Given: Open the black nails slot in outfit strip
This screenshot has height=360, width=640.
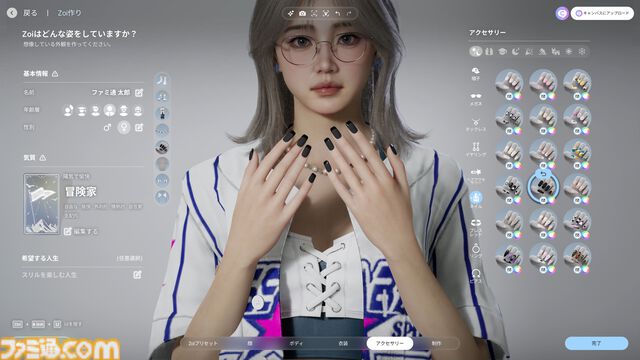Looking at the screenshot, I should (162, 147).
